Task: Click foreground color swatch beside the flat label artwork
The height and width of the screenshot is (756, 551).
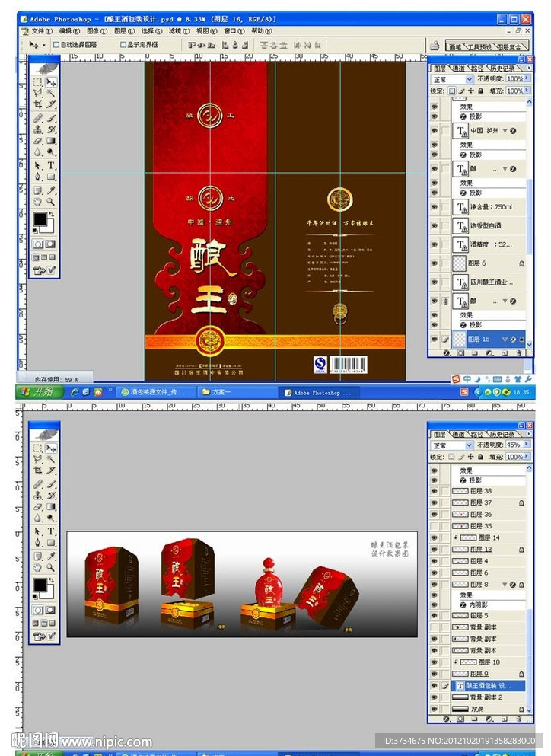Action: (x=40, y=220)
